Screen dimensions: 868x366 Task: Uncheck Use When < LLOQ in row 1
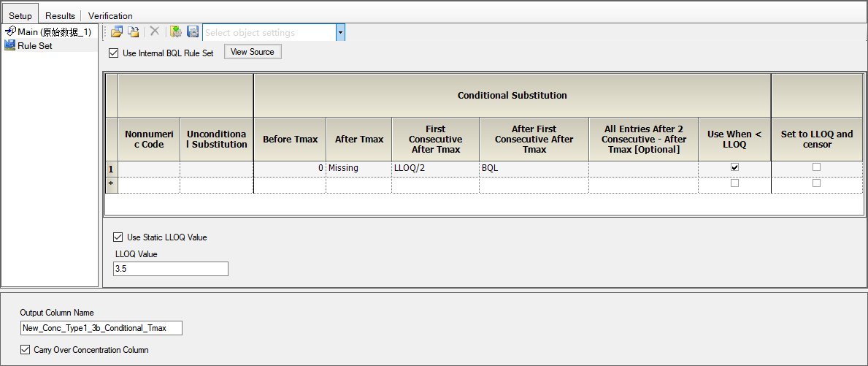point(734,167)
